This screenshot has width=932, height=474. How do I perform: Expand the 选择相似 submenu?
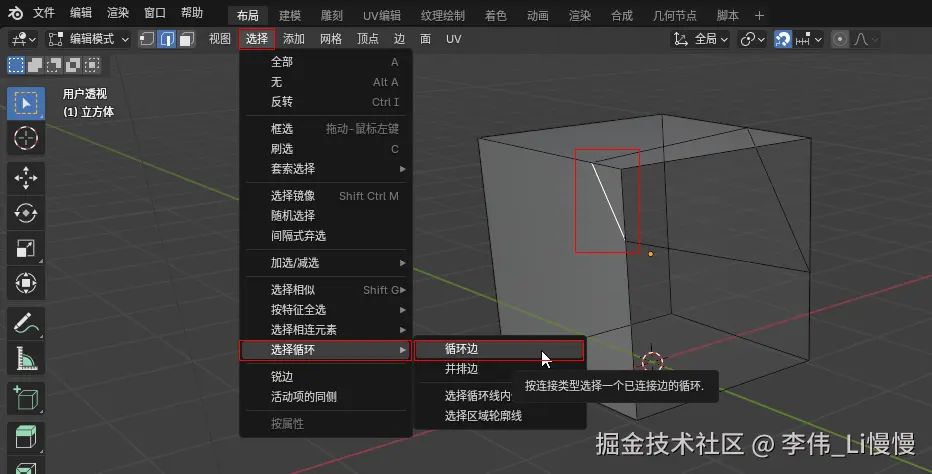pyautogui.click(x=326, y=290)
